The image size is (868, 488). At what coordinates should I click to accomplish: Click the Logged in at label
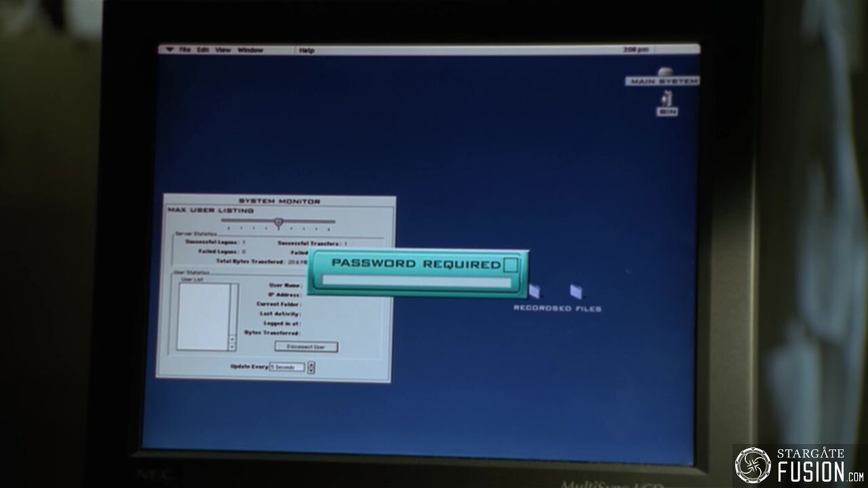(281, 323)
